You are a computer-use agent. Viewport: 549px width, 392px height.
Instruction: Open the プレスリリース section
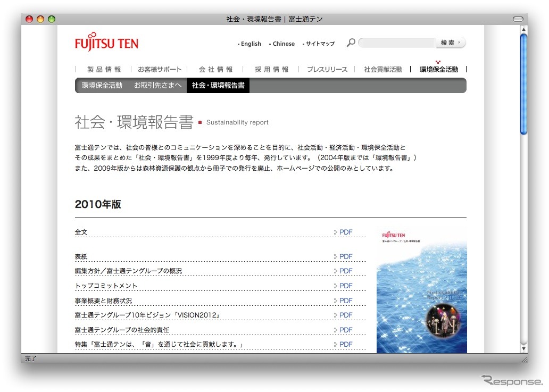coord(327,69)
